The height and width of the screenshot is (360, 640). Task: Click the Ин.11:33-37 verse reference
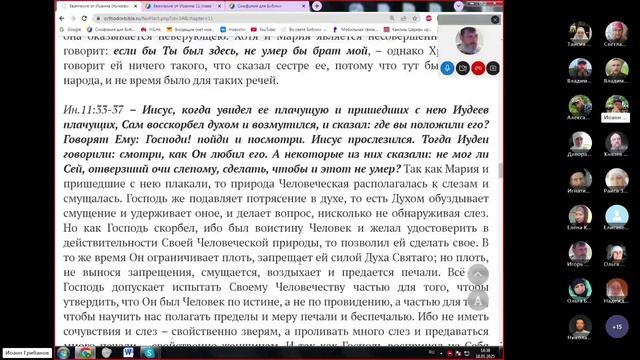click(x=93, y=110)
